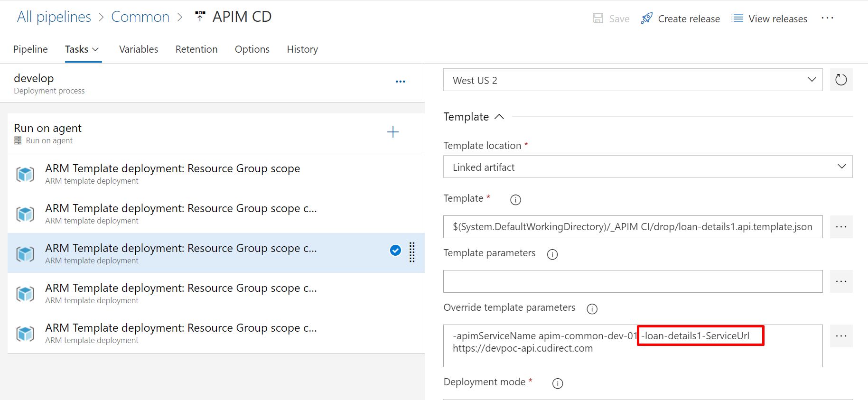The width and height of the screenshot is (868, 400).
Task: Click the APIM CD pipeline icon
Action: coord(200,17)
